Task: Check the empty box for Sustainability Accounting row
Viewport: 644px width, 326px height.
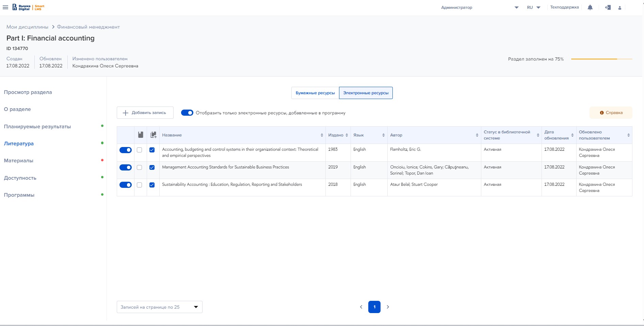Action: [x=139, y=185]
